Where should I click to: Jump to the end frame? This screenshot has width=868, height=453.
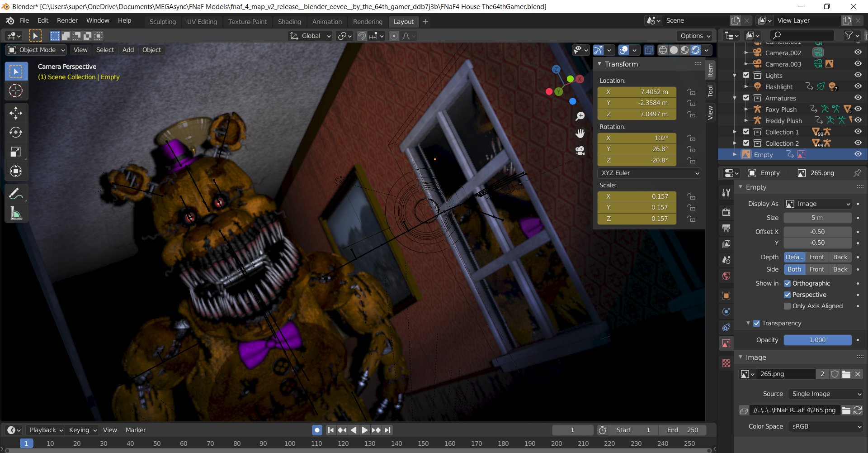(x=387, y=430)
